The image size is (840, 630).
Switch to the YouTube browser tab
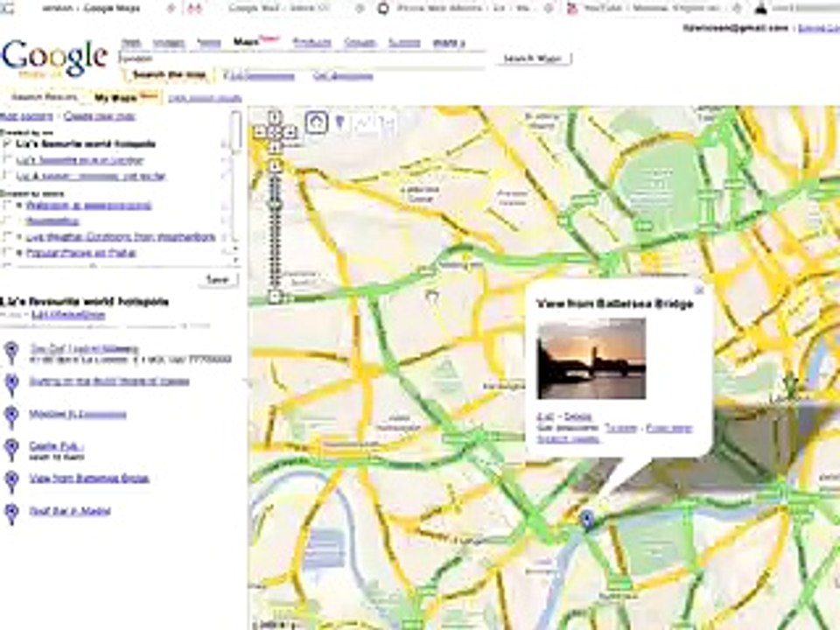(x=654, y=8)
